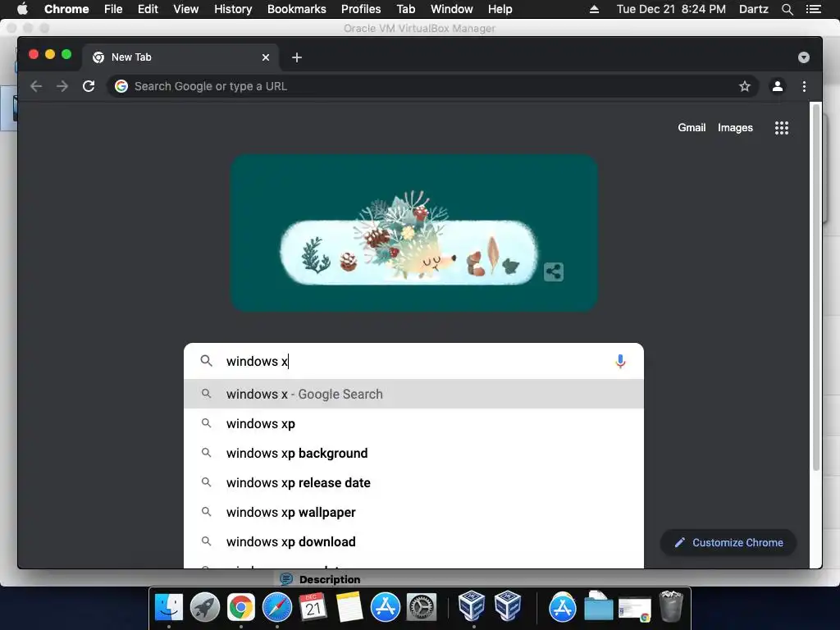Open the File menu
The height and width of the screenshot is (630, 840).
pyautogui.click(x=113, y=9)
